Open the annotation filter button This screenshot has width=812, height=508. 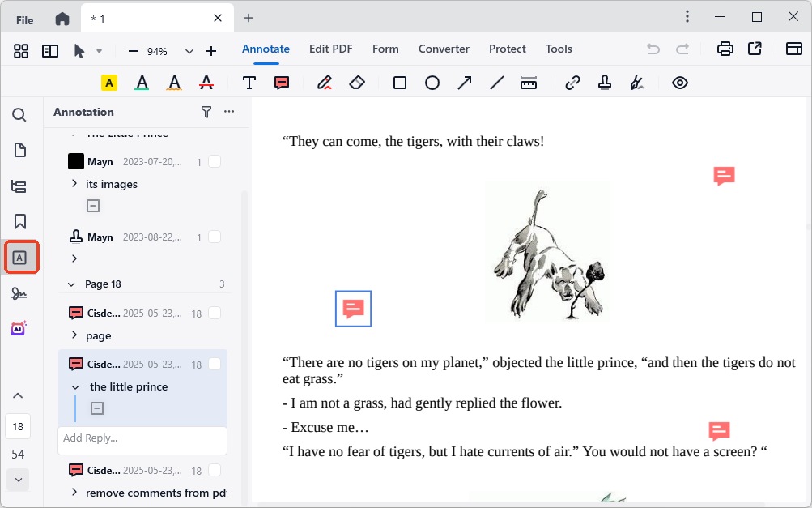(x=206, y=112)
